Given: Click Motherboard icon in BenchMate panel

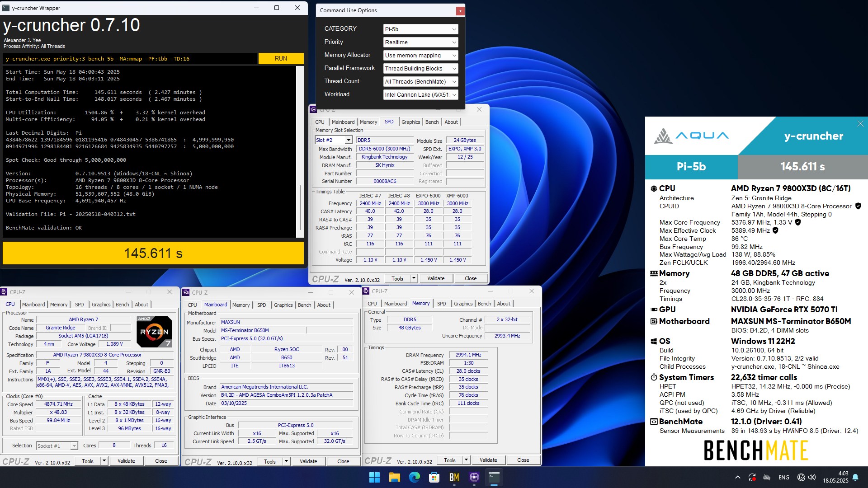Looking at the screenshot, I should coord(654,321).
